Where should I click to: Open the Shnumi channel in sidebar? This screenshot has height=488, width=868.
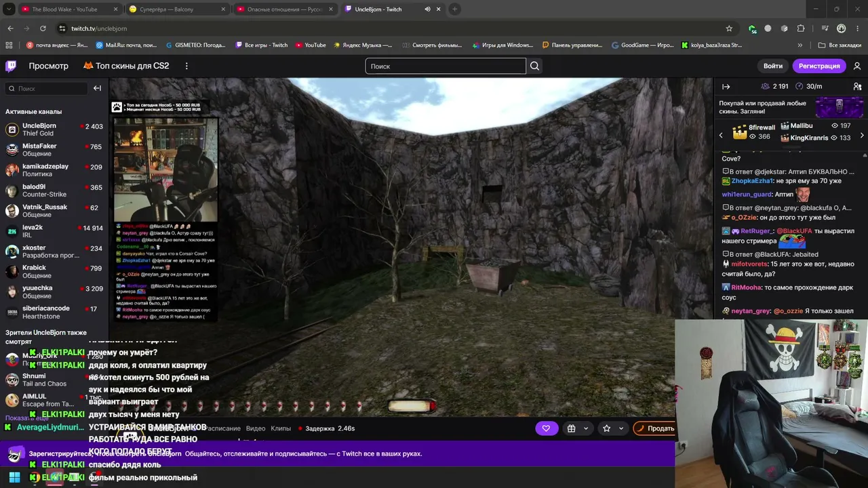[54, 380]
